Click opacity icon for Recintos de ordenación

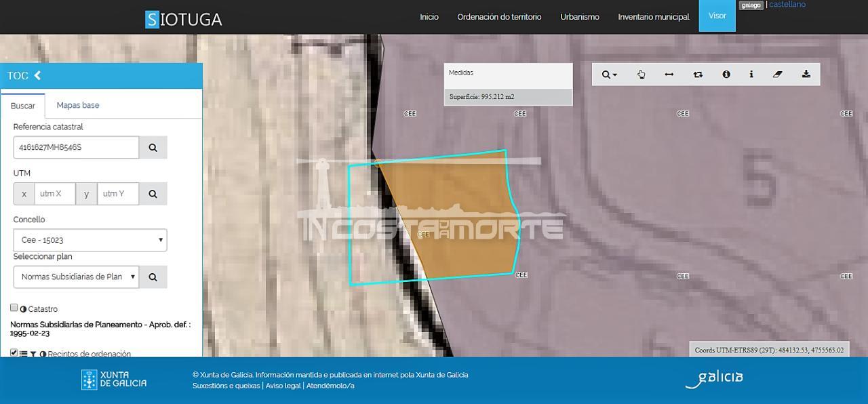coord(43,354)
